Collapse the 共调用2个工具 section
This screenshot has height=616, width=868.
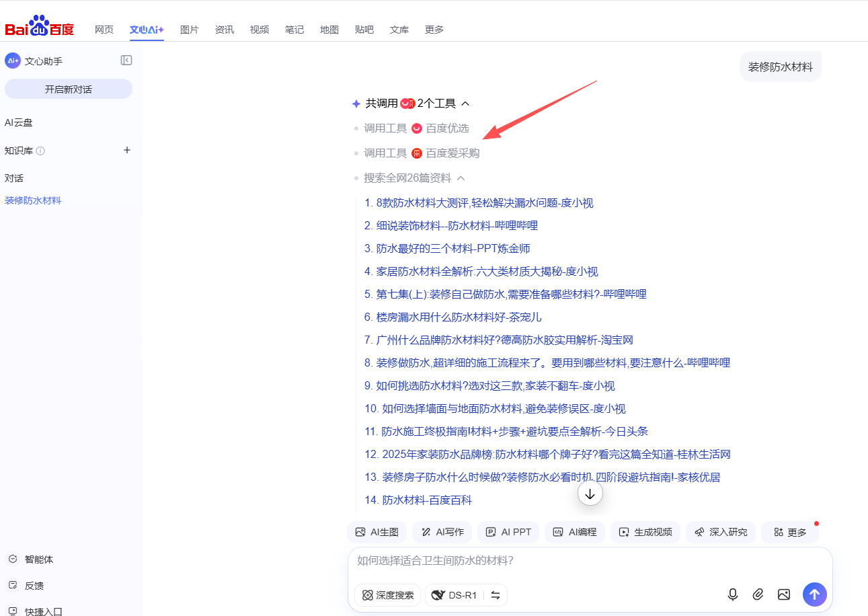tap(465, 104)
